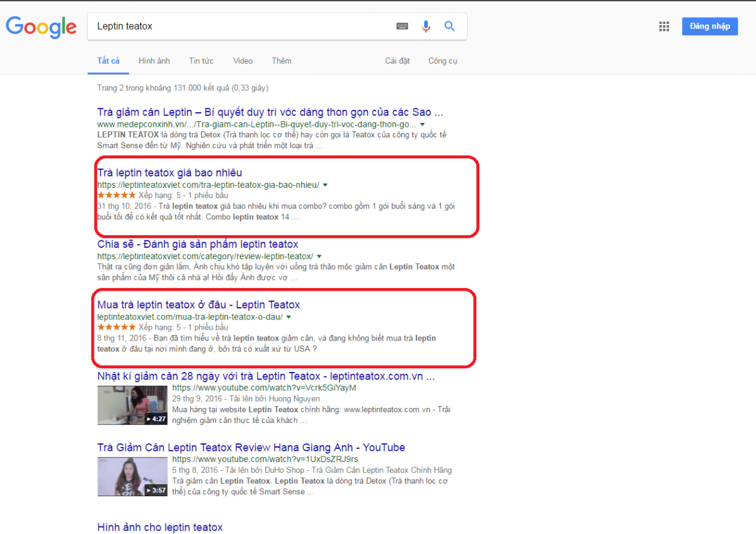Viewport: 756px width, 534px height.
Task: Open Cài đặt settings menu
Action: (398, 61)
